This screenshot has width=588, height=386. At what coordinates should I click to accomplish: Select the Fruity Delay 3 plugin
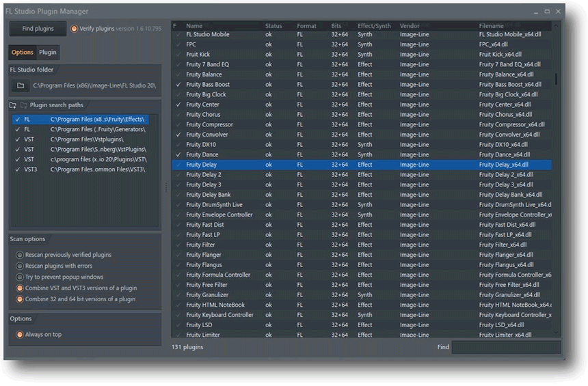(362, 184)
